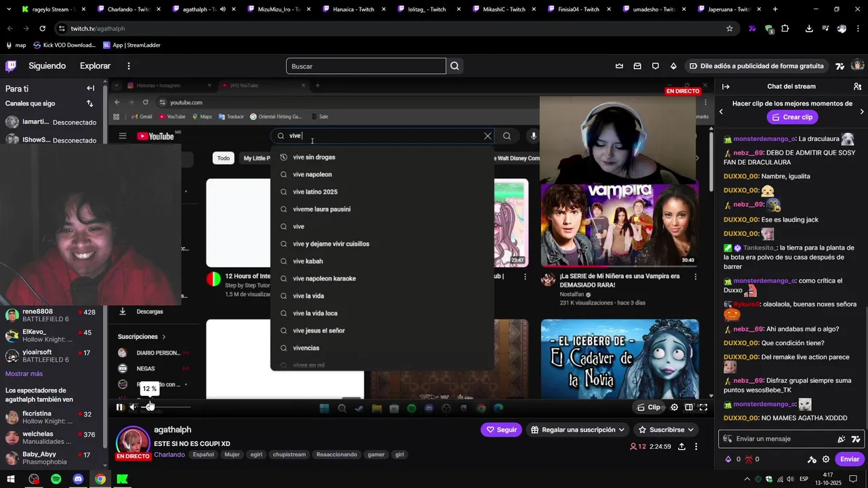Switch player to theatre mode
Screen dimensions: 868x488
pyautogui.click(x=689, y=407)
